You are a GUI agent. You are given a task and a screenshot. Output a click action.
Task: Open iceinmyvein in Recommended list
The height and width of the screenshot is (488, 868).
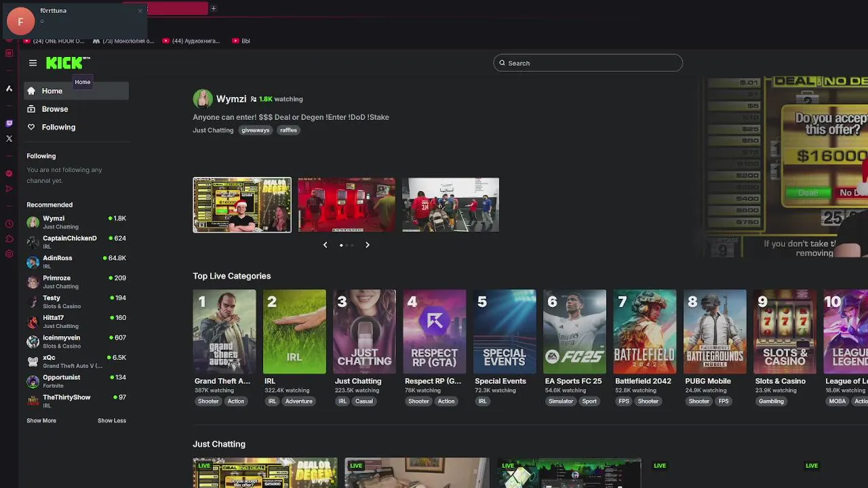coord(76,341)
